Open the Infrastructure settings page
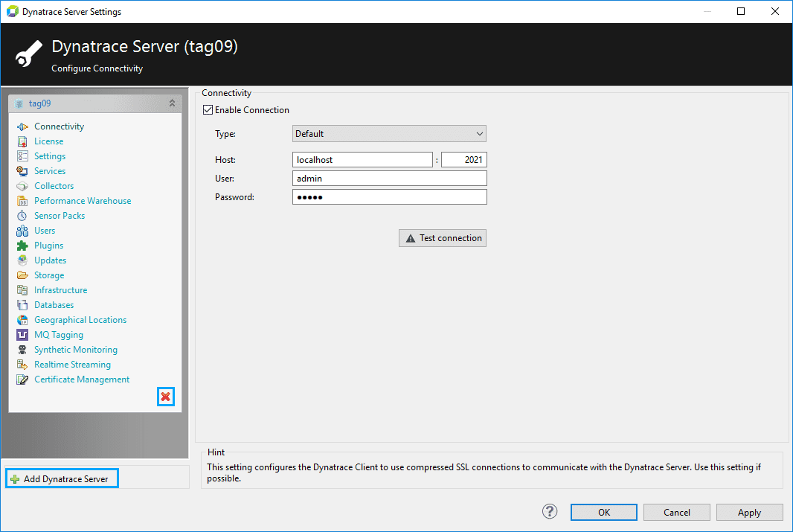Viewport: 793px width, 532px height. [61, 290]
